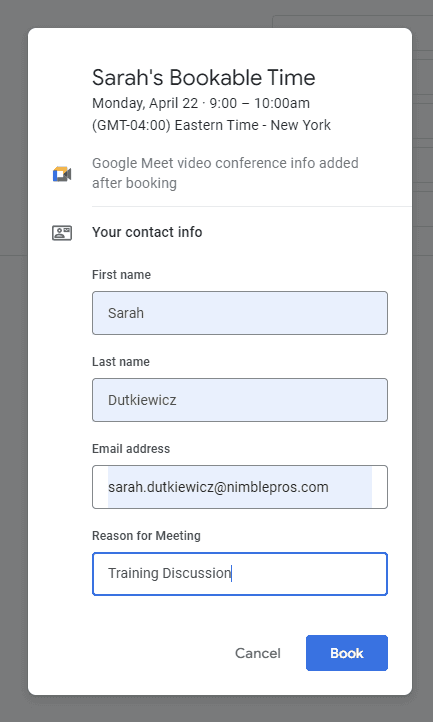
Task: Click the Reason for Meeting label
Action: tap(146, 536)
